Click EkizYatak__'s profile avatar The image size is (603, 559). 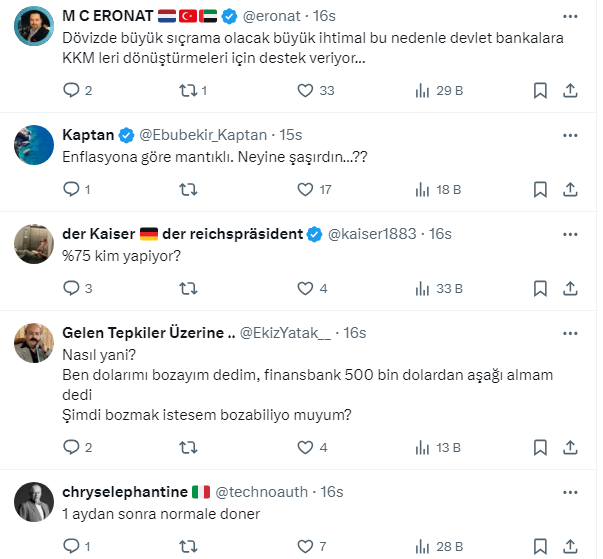(x=33, y=342)
